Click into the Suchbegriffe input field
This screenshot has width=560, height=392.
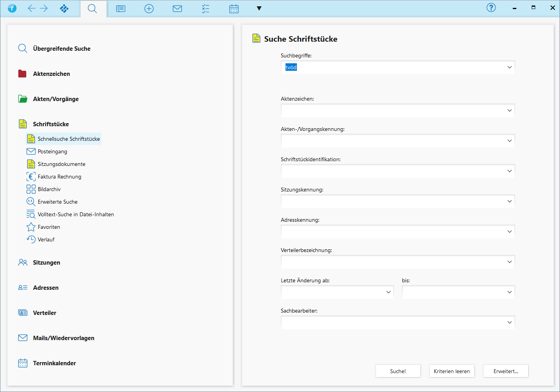[393, 67]
